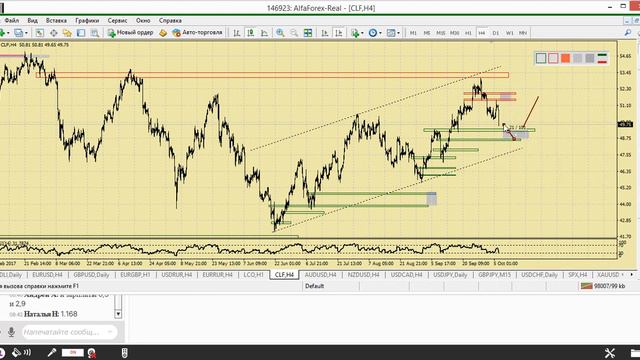Switch to the EURUSD,H4 chart tab

pos(47,275)
